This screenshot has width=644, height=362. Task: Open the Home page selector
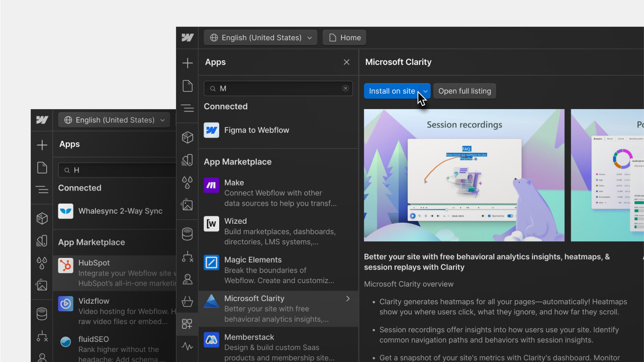pos(344,38)
